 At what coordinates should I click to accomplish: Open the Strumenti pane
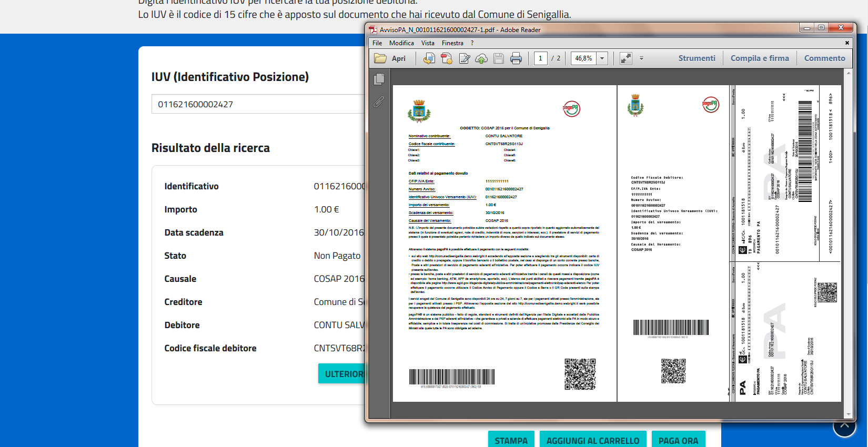click(697, 58)
